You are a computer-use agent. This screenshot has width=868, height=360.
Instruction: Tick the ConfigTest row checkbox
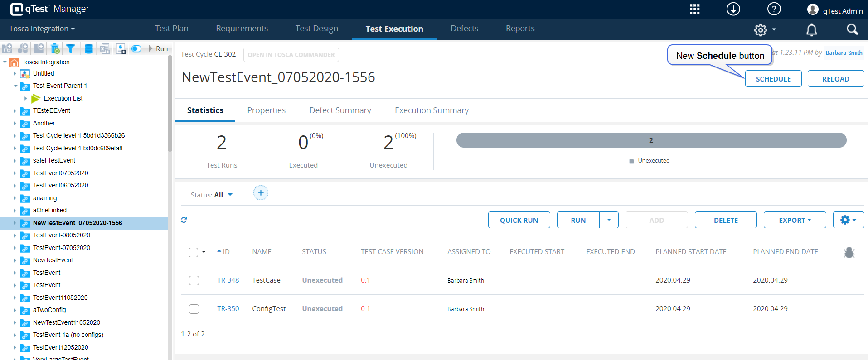click(194, 309)
